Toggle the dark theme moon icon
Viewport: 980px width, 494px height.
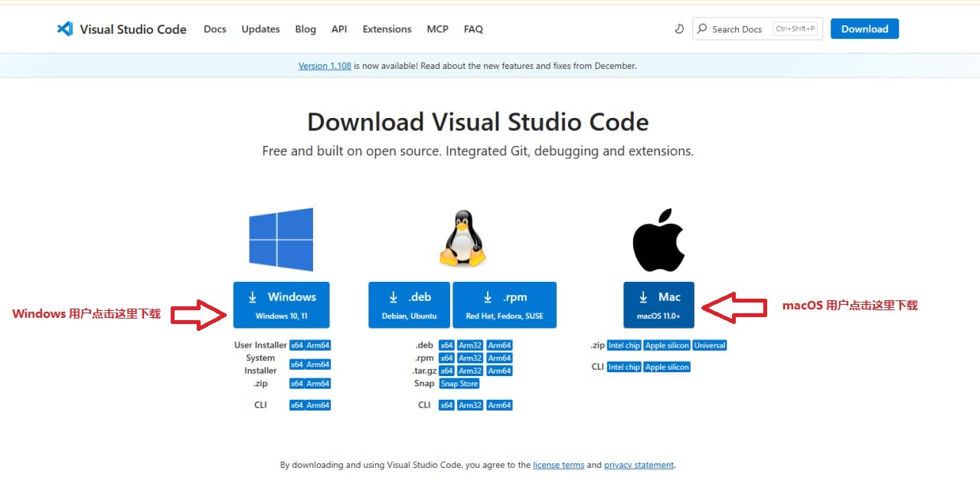[679, 29]
